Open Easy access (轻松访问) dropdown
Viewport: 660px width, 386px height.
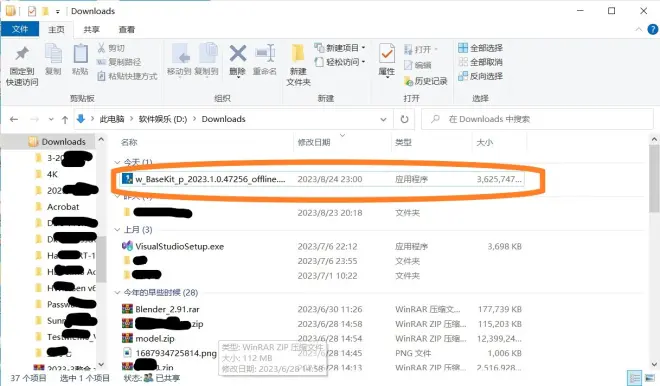coord(340,62)
